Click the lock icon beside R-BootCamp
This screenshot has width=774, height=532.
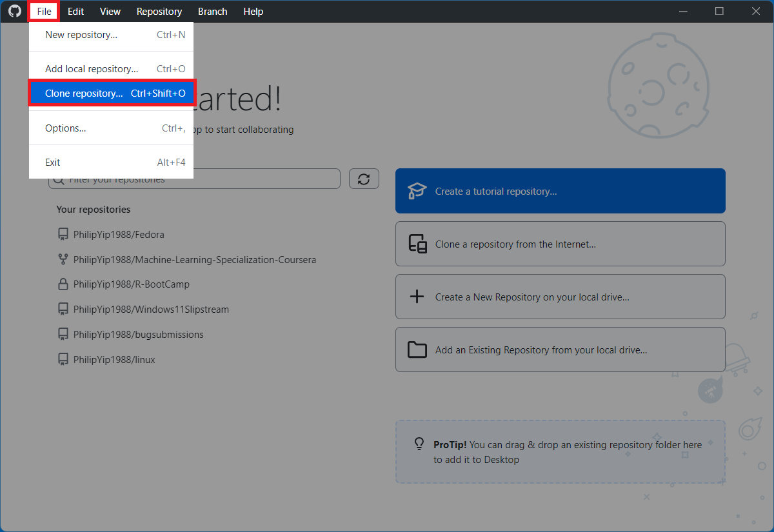pos(63,284)
